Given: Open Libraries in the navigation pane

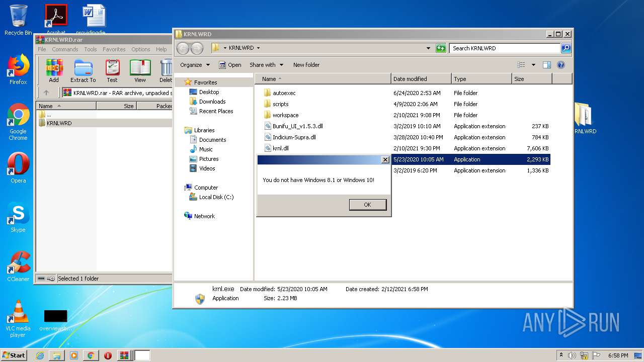Looking at the screenshot, I should coord(199,130).
